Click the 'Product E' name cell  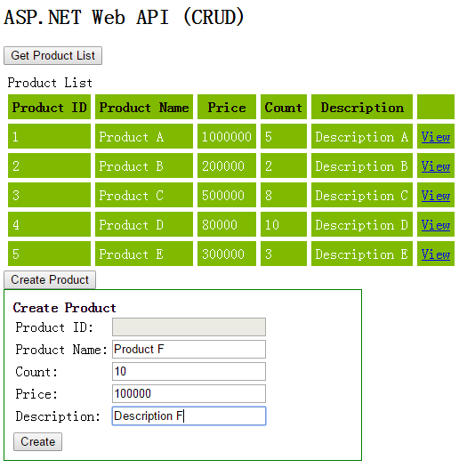144,254
